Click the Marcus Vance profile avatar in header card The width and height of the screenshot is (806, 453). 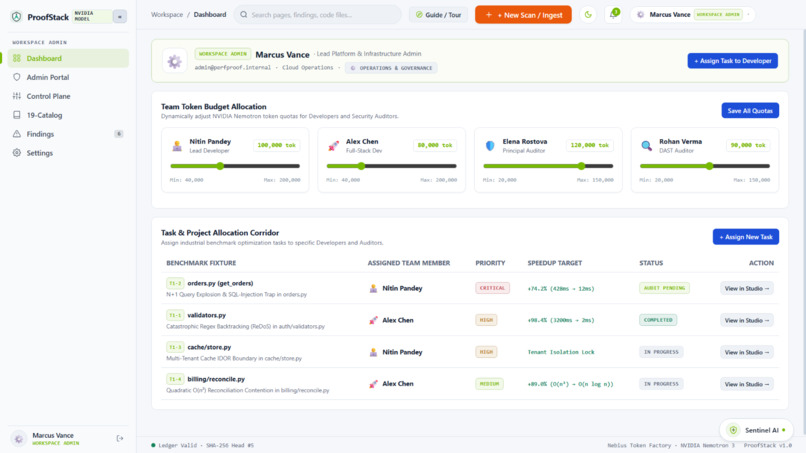[175, 62]
